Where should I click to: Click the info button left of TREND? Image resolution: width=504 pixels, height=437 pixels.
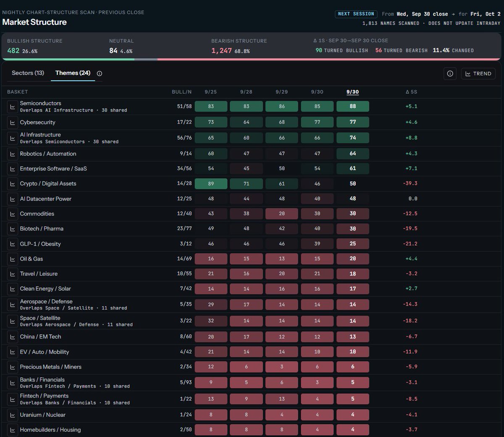[x=450, y=74]
